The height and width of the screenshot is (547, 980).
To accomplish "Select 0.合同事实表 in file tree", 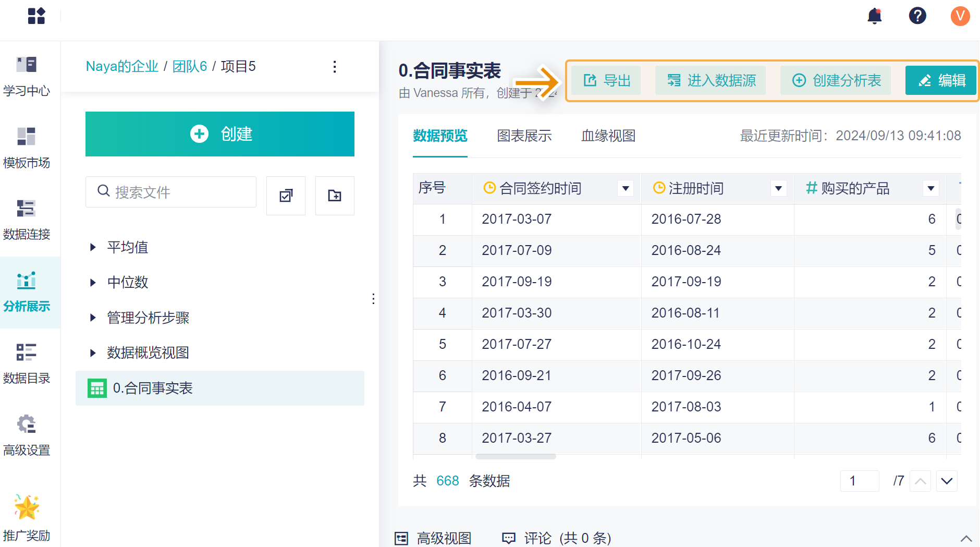I will (x=220, y=388).
